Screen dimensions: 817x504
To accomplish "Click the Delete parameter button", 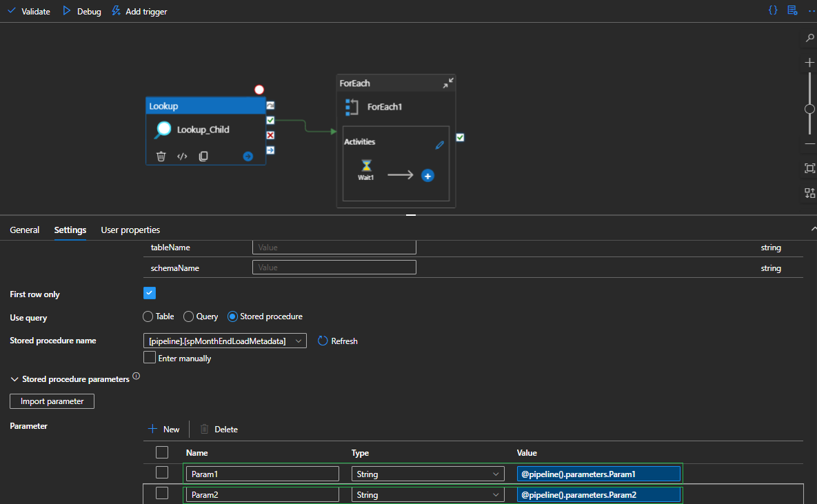I will (x=219, y=429).
